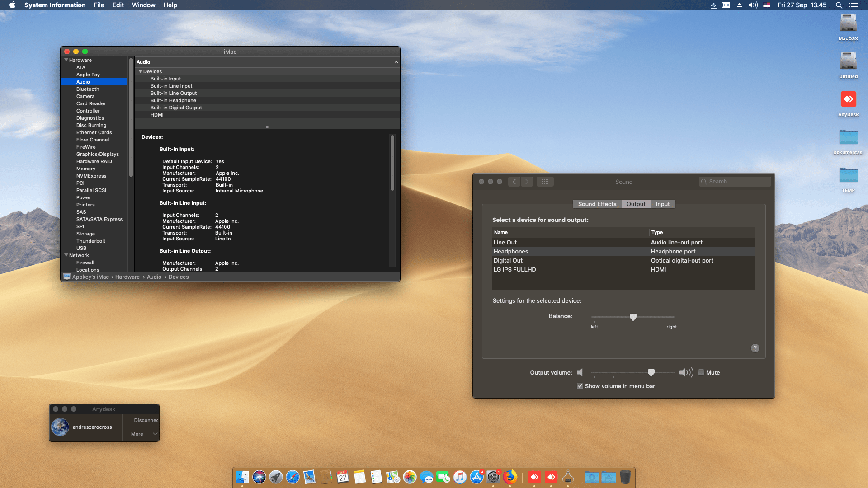Open Maps app in dock
Viewport: 868px width, 488px height.
pos(393,477)
